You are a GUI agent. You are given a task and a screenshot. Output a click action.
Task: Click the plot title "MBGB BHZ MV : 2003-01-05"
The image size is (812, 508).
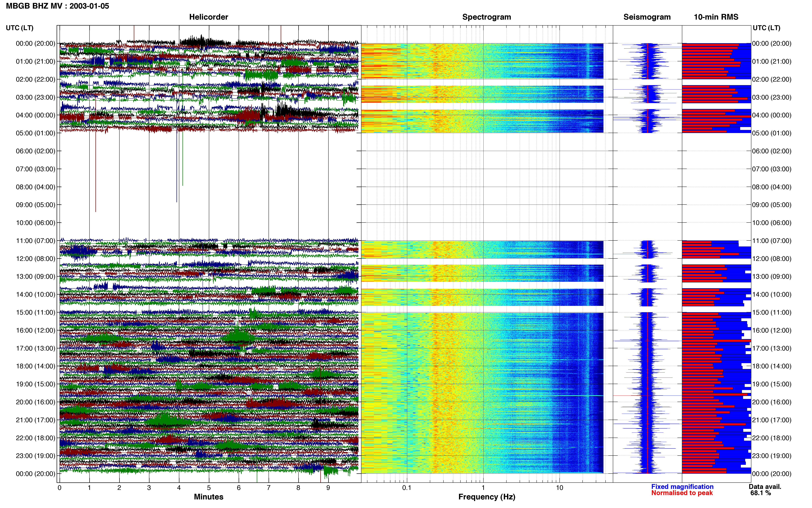tap(57, 6)
